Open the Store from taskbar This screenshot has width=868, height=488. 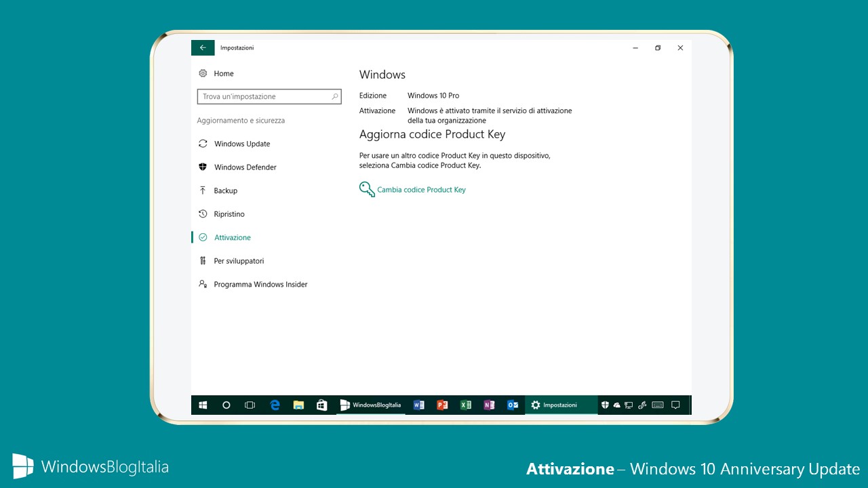(322, 405)
